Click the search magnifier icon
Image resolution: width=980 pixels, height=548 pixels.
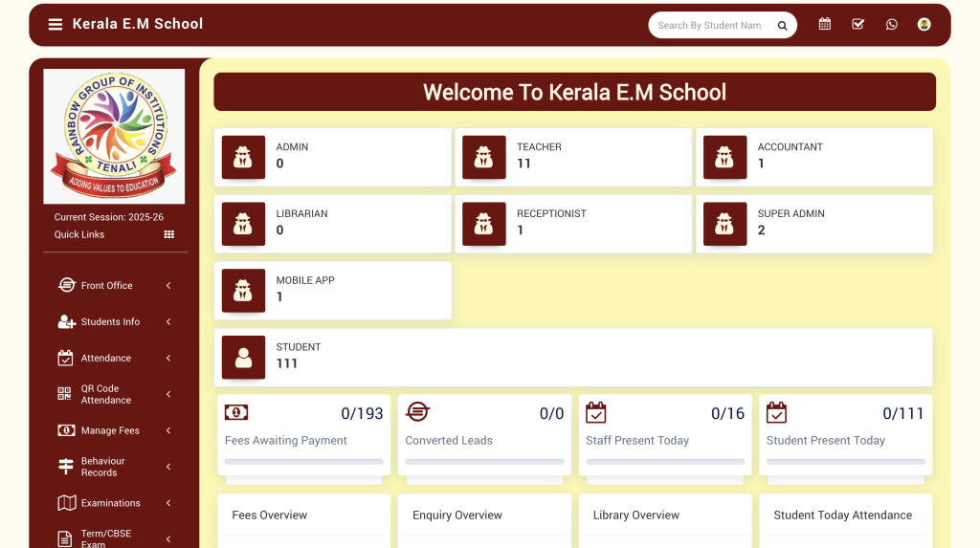coord(782,26)
